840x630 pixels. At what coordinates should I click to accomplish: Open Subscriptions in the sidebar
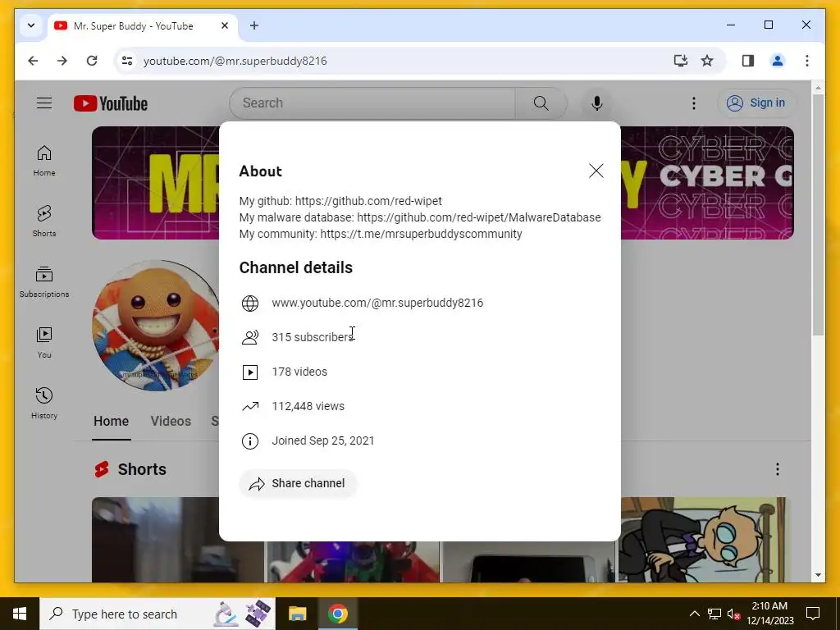44,282
